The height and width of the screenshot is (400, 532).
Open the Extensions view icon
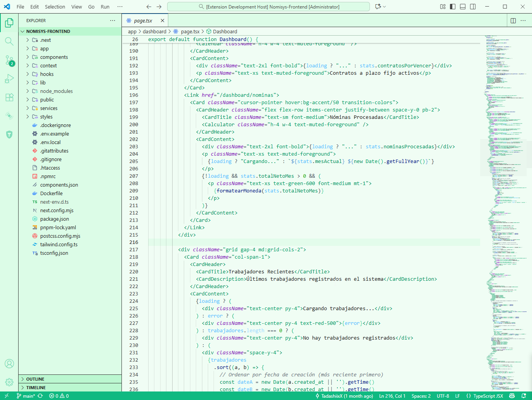click(9, 97)
